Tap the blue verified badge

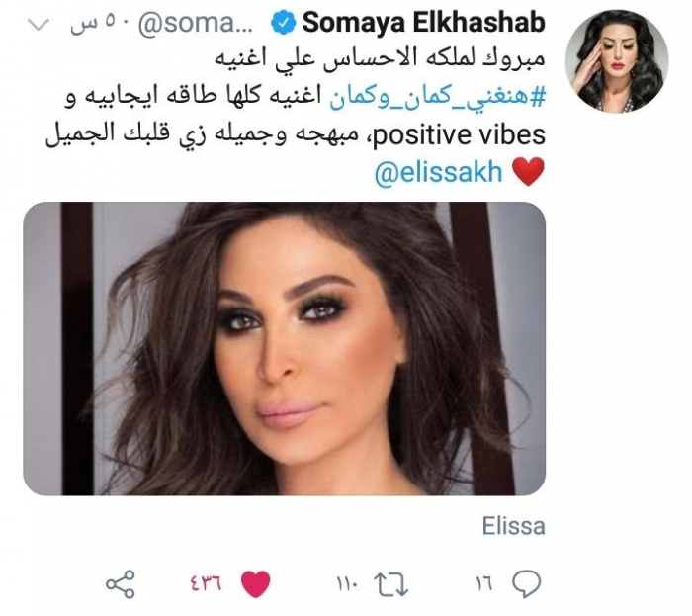283,23
